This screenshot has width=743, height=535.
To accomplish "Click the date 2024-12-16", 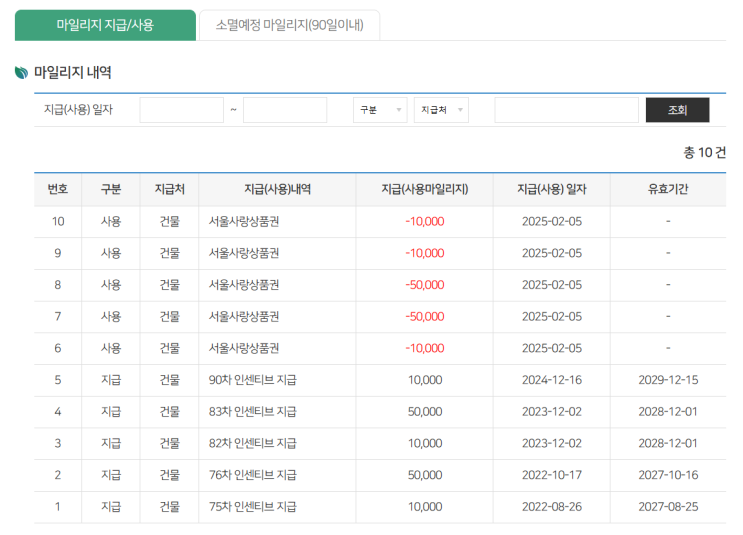I will coord(552,380).
